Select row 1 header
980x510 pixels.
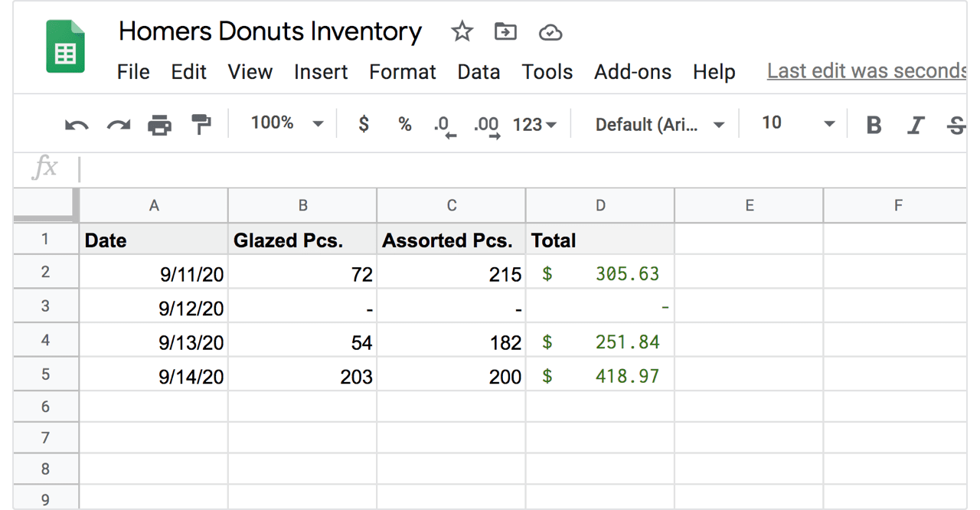coord(46,239)
